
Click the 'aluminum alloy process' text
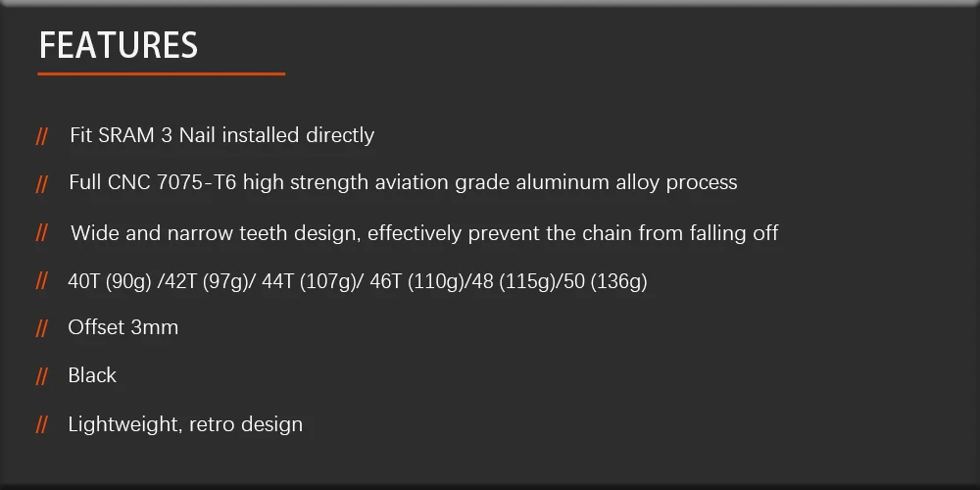point(627,183)
